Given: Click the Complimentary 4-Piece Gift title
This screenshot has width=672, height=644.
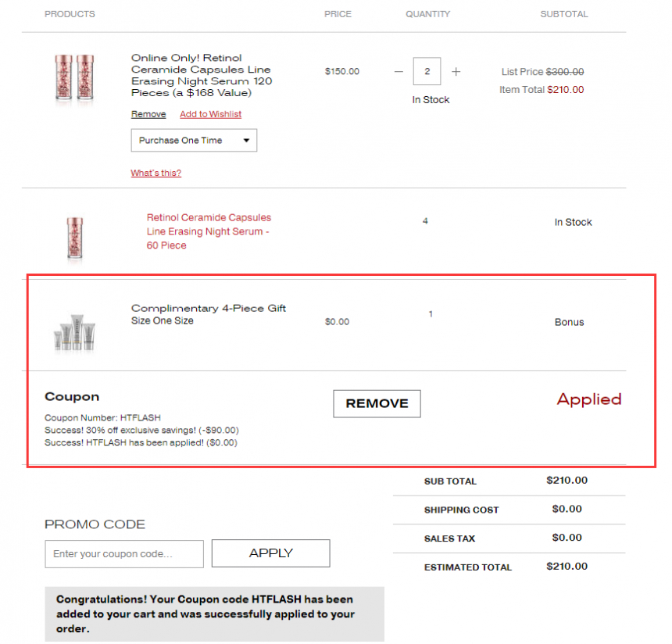Looking at the screenshot, I should click(209, 308).
